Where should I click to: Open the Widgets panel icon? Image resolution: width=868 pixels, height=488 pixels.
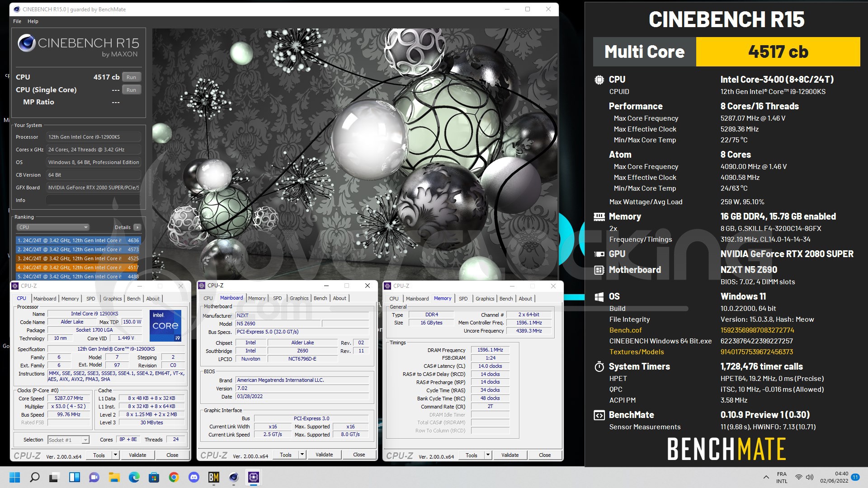75,477
